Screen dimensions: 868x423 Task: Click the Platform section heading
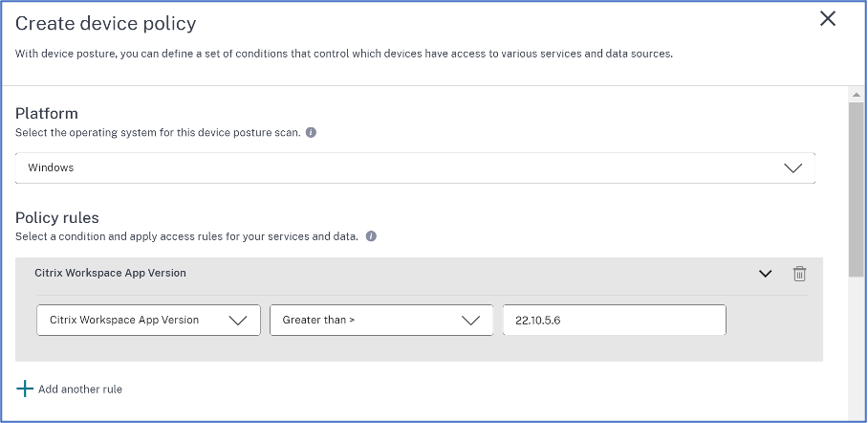click(x=47, y=113)
